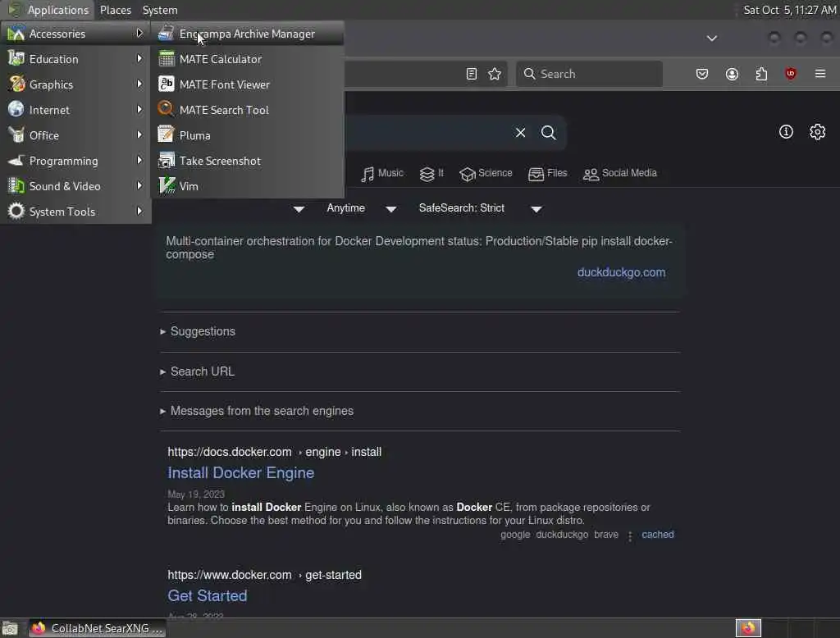
Task: Expand the Programming submenu
Action: coord(75,161)
